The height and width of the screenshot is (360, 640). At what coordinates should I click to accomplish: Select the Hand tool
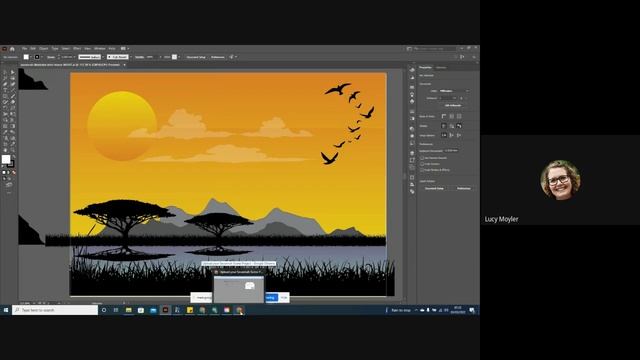[x=5, y=149]
